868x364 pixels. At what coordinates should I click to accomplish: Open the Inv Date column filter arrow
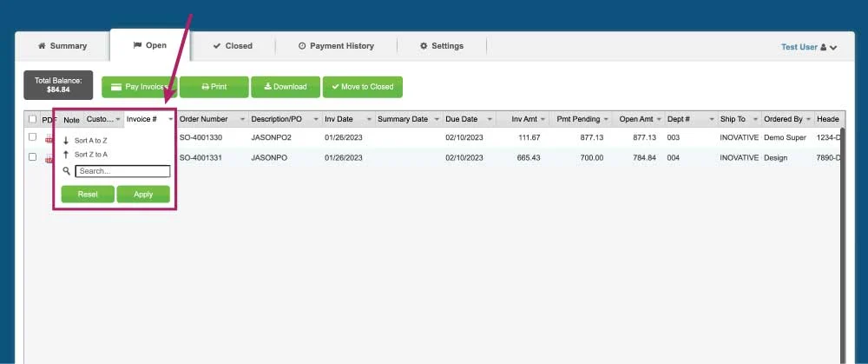click(369, 120)
